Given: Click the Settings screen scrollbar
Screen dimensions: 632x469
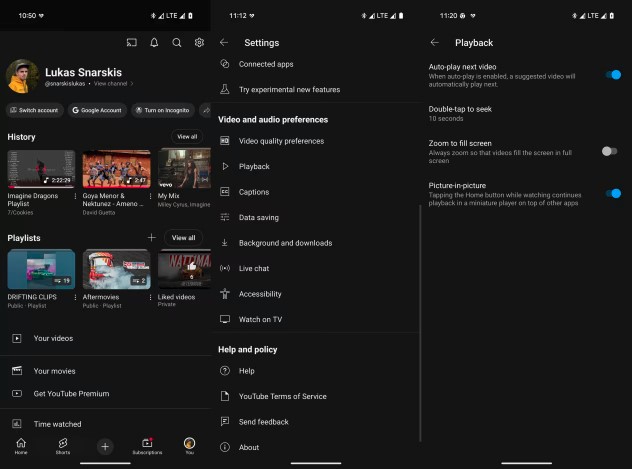Looking at the screenshot, I should coord(420,322).
